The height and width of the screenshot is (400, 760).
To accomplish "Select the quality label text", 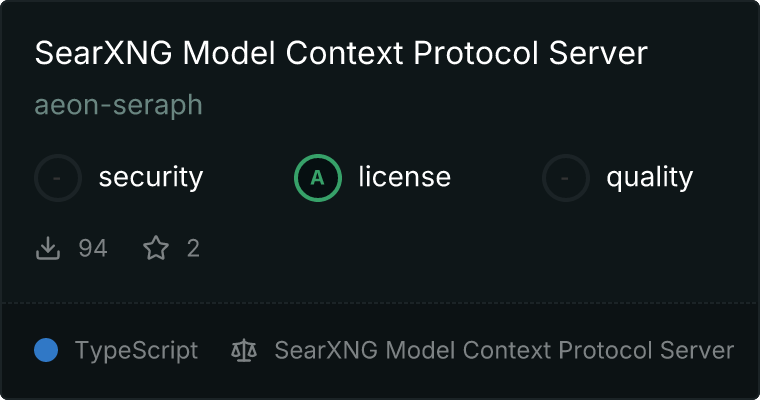I will click(x=649, y=178).
